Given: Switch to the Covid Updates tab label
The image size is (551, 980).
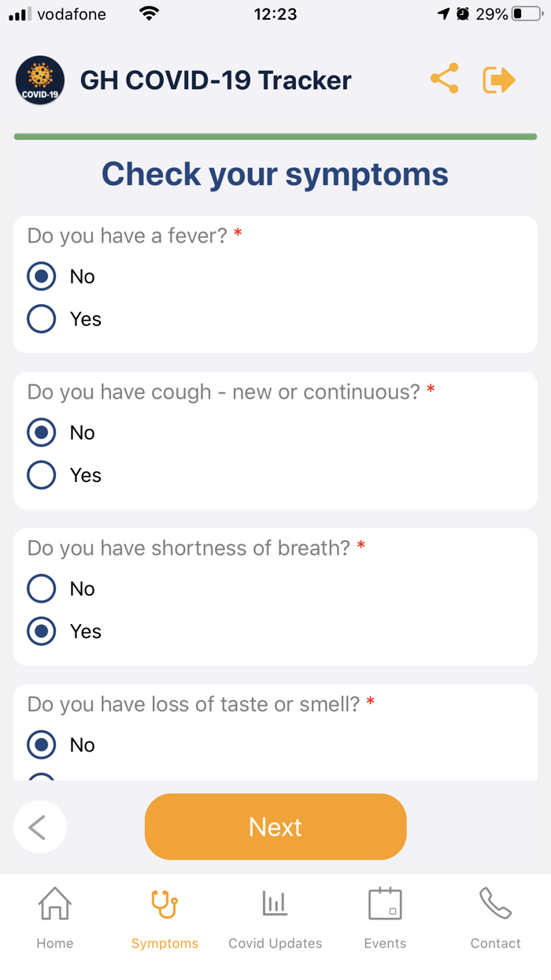Looking at the screenshot, I should [275, 943].
